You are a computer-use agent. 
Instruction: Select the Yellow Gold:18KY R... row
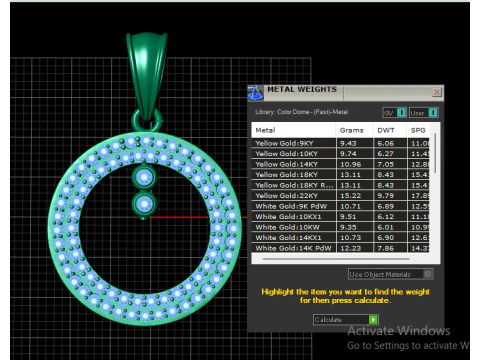tap(341, 185)
